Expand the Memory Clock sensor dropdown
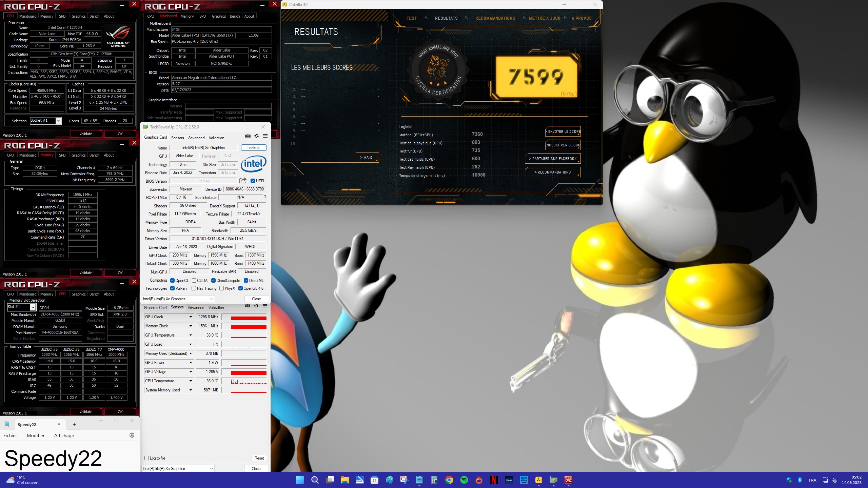 [x=191, y=326]
